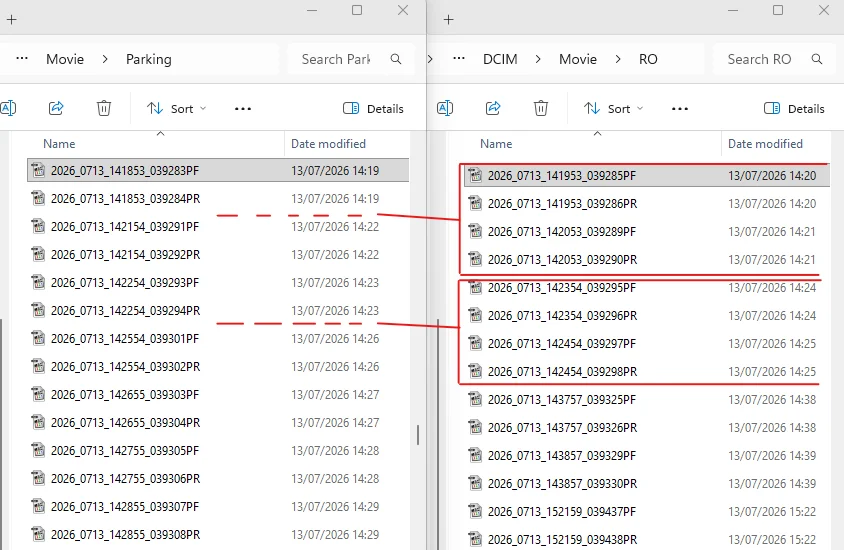Select file 2026_0713_142655_039303PF
Screen dimensions: 844x550
[x=218, y=394]
